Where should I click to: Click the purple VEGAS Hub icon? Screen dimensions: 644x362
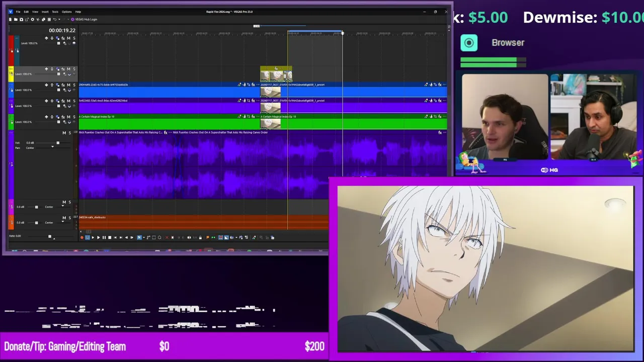(x=72, y=20)
